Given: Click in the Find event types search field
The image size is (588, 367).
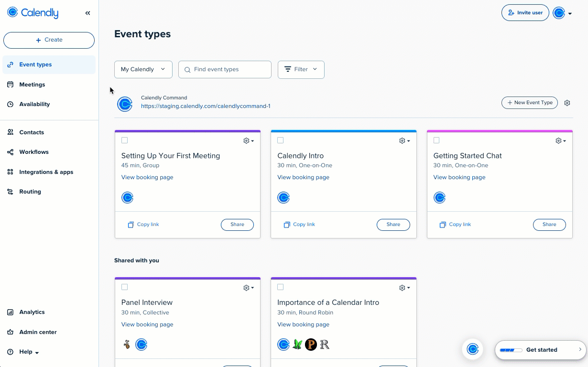Looking at the screenshot, I should [x=225, y=69].
